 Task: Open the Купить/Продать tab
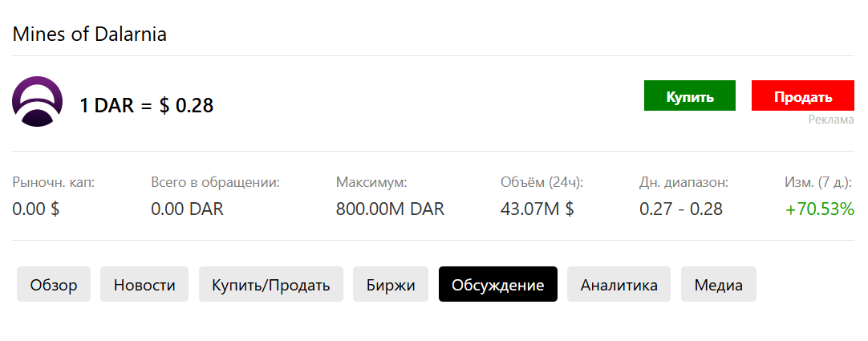[271, 285]
